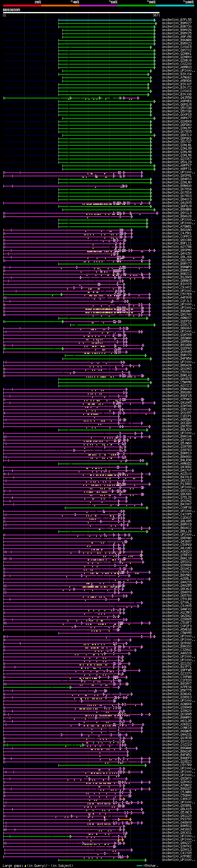Open hit UniRef100_Q9XIL9
Image resolution: width=197 pixels, height=868 pixels.
click(177, 213)
